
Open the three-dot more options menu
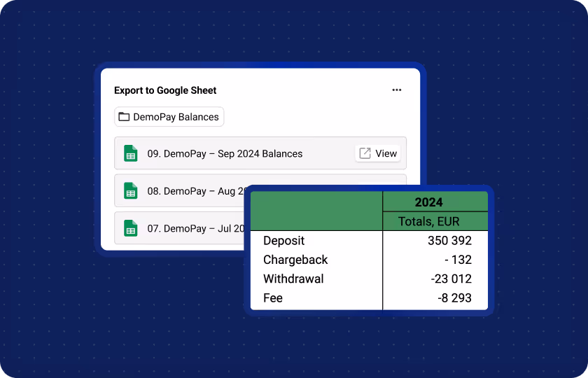point(396,90)
